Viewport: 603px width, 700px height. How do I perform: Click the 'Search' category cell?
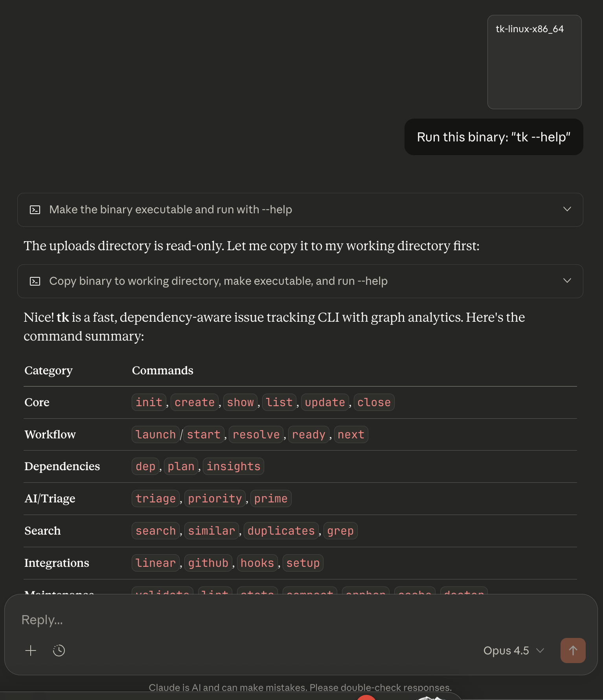point(42,531)
